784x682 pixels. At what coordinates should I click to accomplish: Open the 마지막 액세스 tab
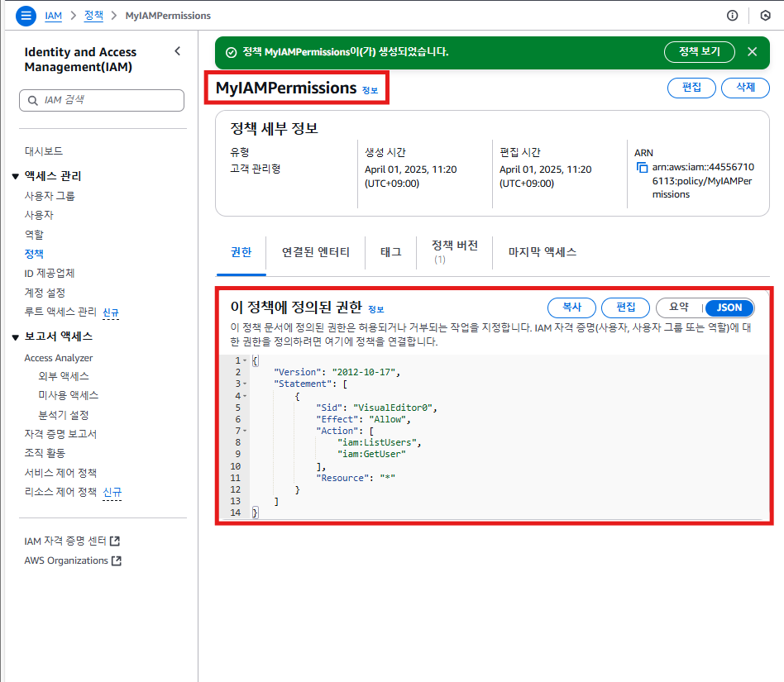(x=543, y=252)
